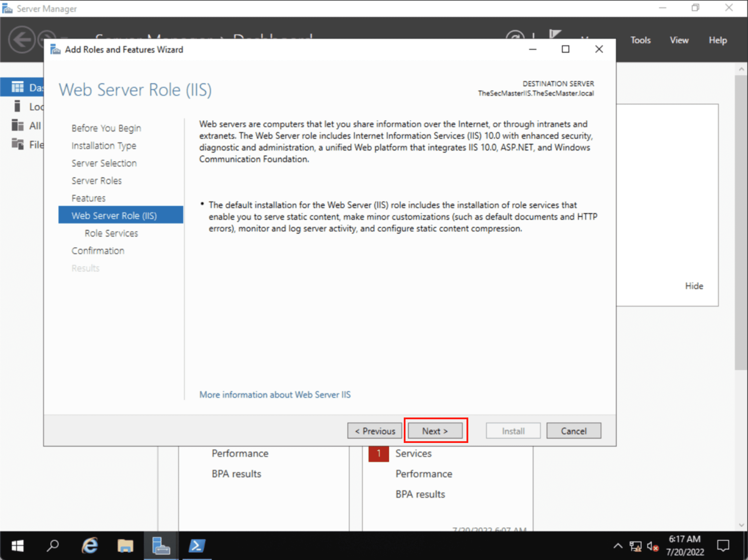This screenshot has height=560, width=748.
Task: Open the Server Roles step
Action: pyautogui.click(x=97, y=181)
